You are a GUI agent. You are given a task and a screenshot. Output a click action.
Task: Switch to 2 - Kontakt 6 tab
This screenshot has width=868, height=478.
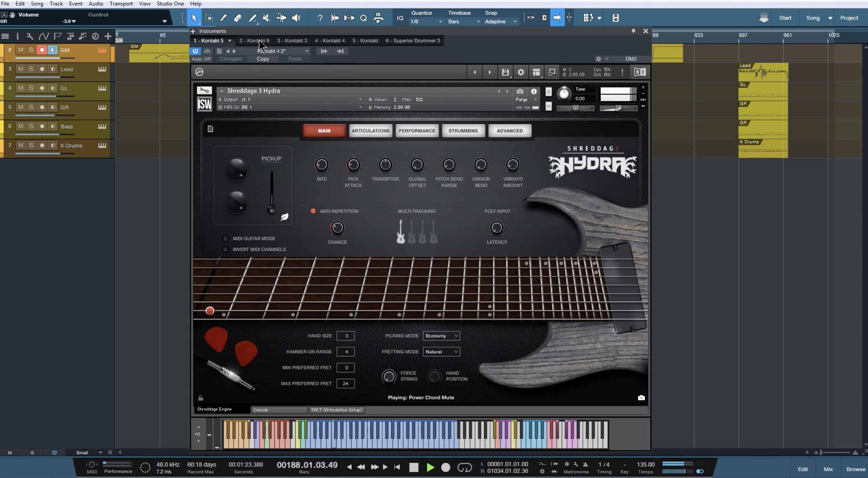click(254, 41)
